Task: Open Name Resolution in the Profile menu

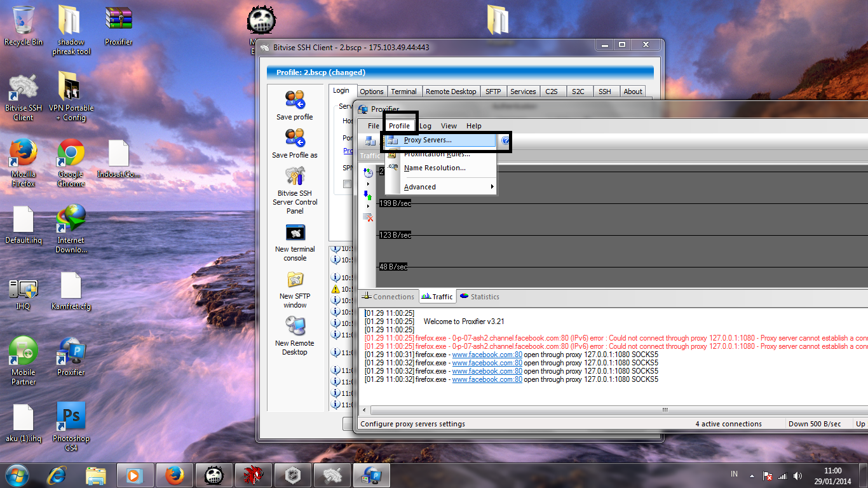Action: [x=440, y=168]
